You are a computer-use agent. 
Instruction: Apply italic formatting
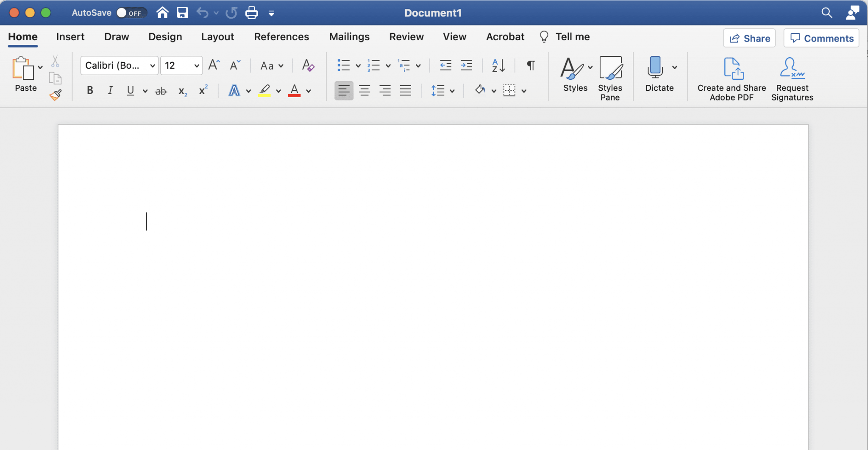click(110, 90)
